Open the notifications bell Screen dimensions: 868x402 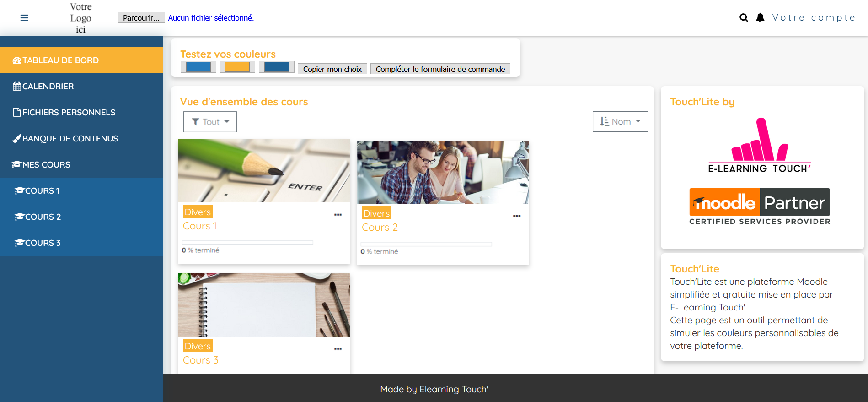(760, 17)
